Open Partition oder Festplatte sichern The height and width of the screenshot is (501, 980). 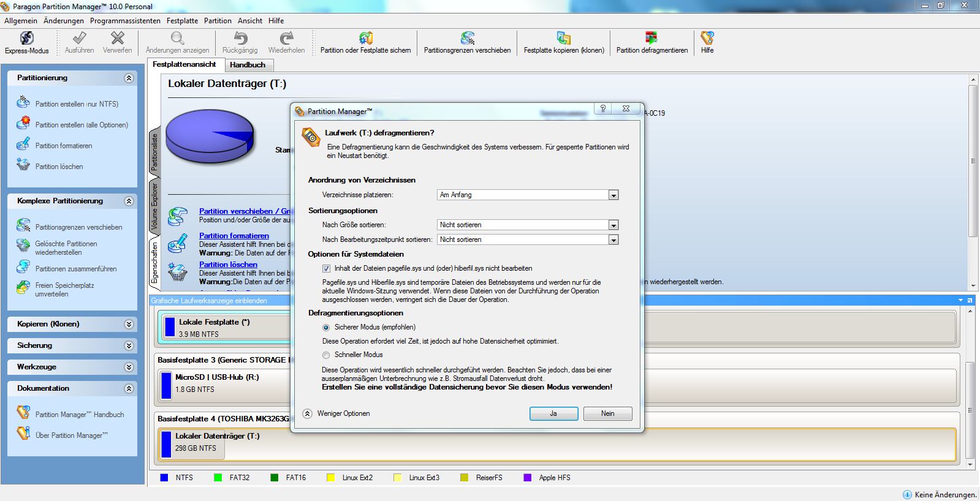(x=365, y=43)
